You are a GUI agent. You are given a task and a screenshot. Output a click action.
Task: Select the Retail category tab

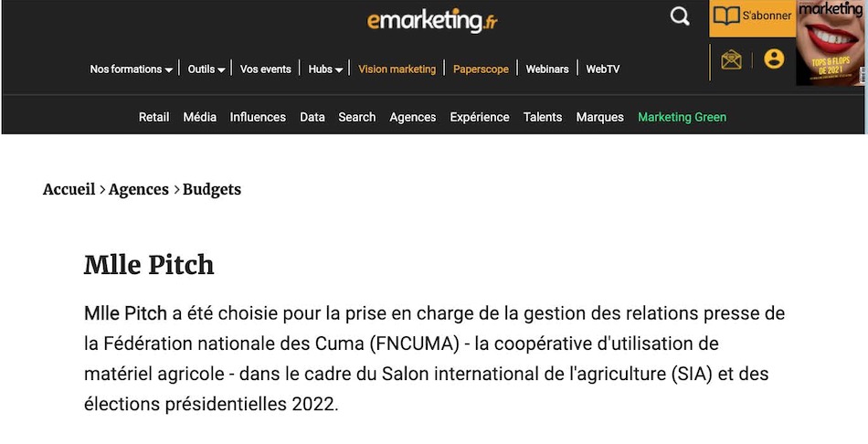pyautogui.click(x=153, y=117)
